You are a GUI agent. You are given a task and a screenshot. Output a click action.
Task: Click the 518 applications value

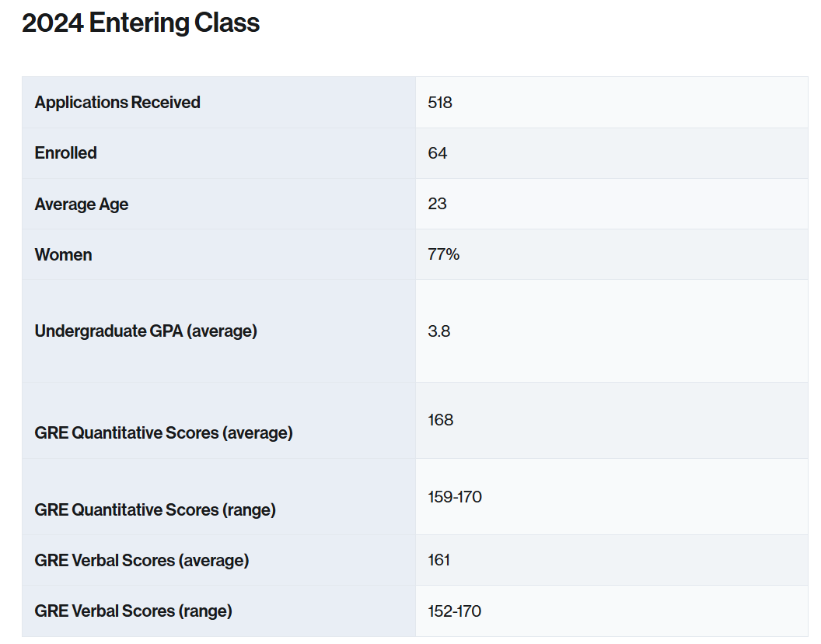440,102
